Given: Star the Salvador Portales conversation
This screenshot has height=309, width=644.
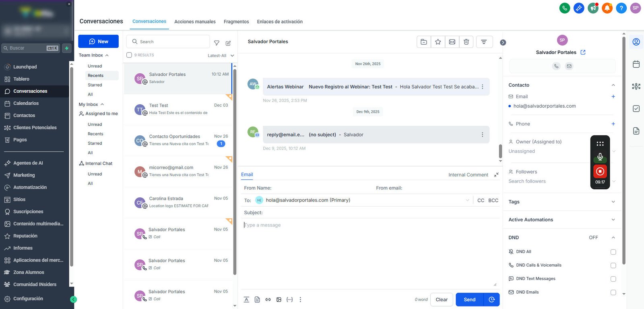Looking at the screenshot, I should click(x=438, y=41).
